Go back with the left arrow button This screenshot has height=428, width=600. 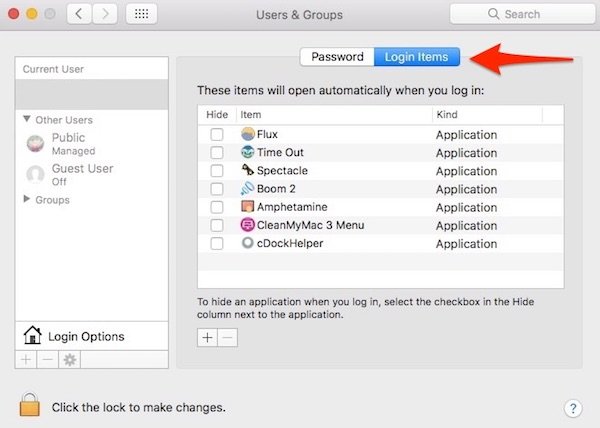pyautogui.click(x=80, y=15)
